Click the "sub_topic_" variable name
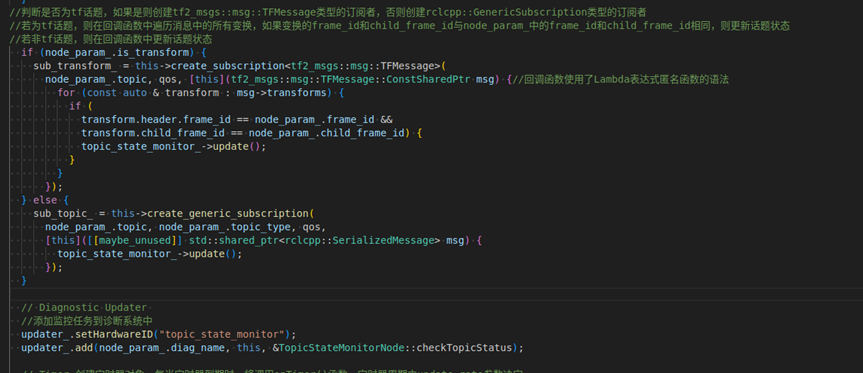 [63, 213]
